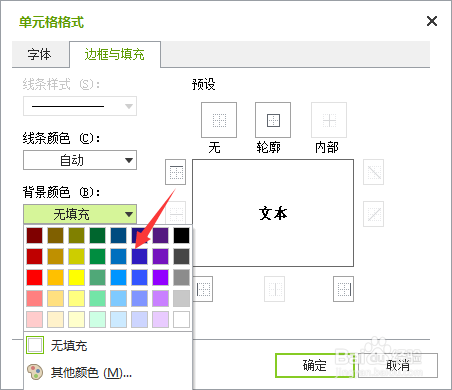Pick the mint green swatch in fourth row

click(x=97, y=298)
